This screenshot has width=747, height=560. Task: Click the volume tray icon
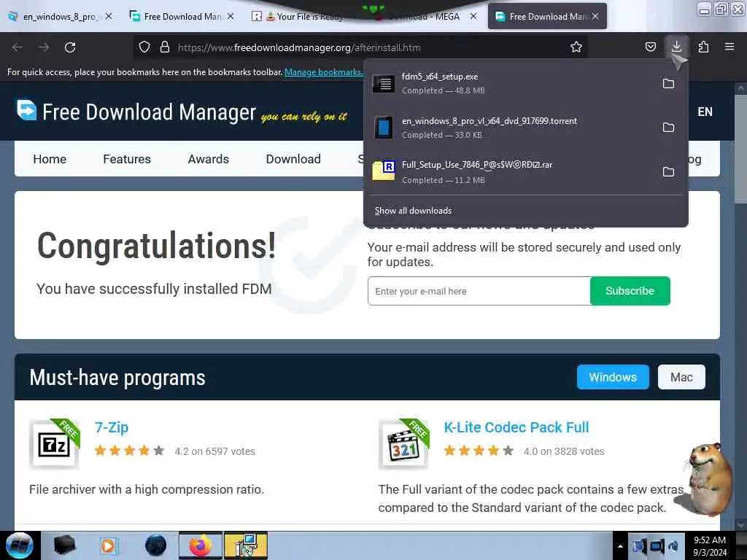pyautogui.click(x=673, y=546)
